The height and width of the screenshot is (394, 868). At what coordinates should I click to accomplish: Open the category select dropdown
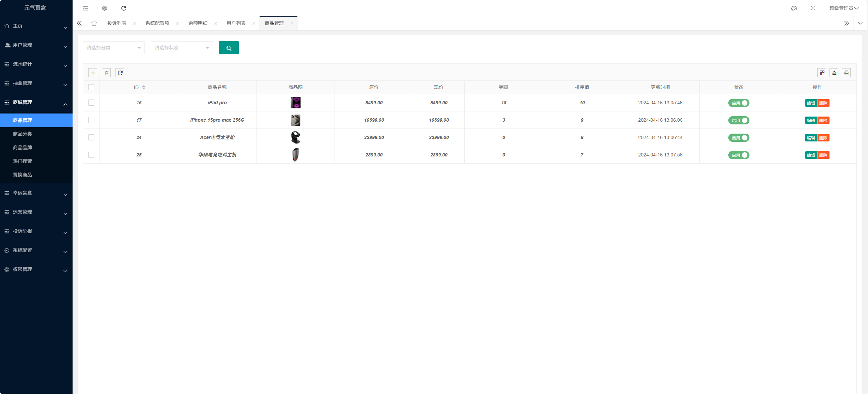[113, 48]
